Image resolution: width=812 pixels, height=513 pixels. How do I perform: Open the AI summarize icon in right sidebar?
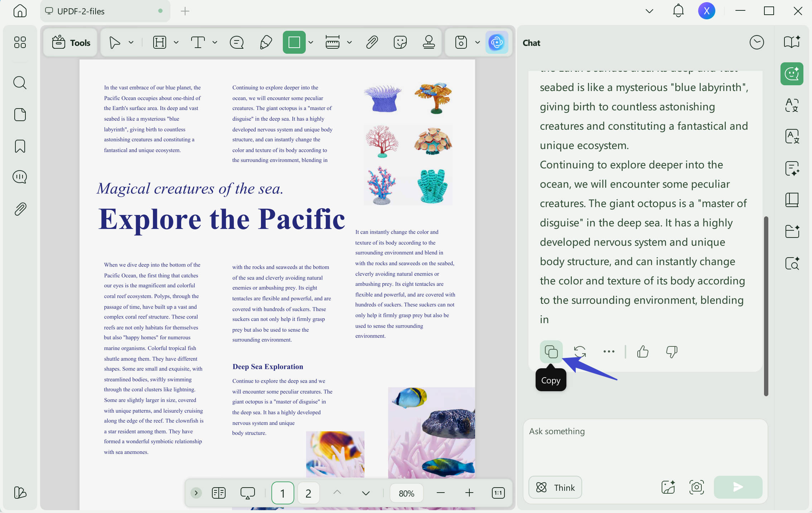[792, 168]
